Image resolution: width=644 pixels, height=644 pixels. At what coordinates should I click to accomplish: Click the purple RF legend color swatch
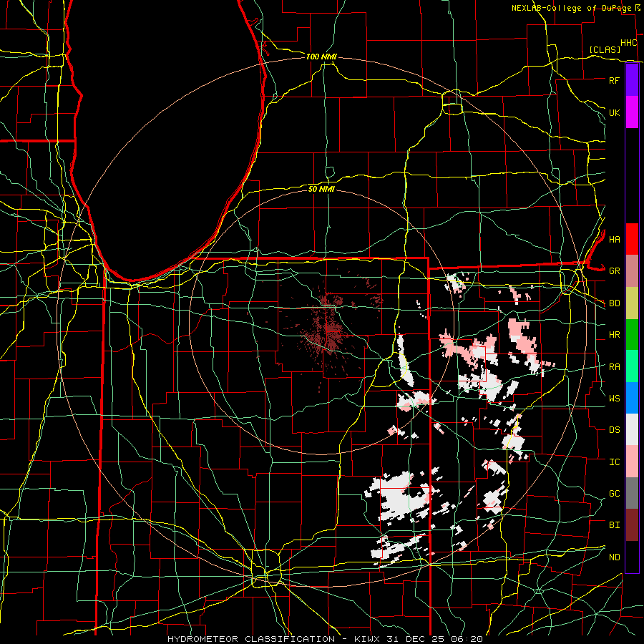(x=632, y=80)
